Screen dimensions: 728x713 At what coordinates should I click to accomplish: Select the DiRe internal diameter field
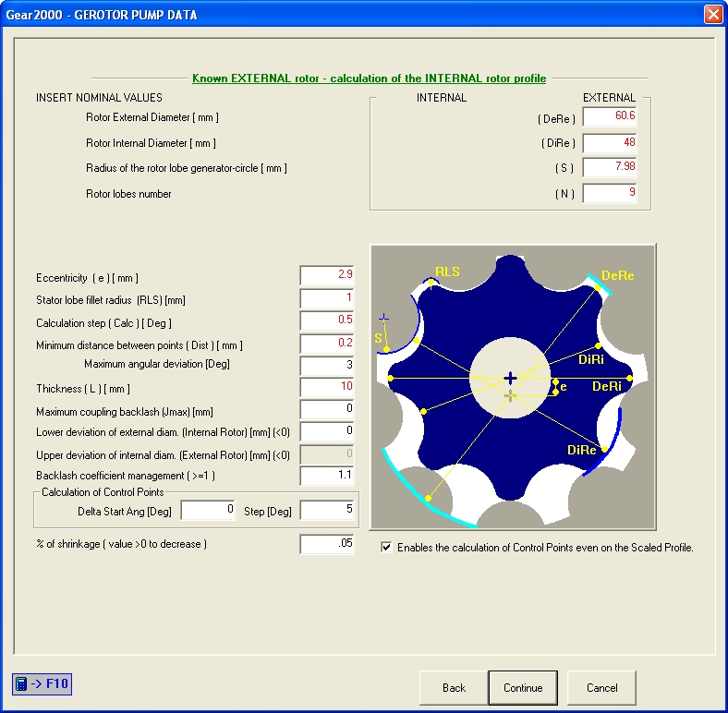click(610, 143)
